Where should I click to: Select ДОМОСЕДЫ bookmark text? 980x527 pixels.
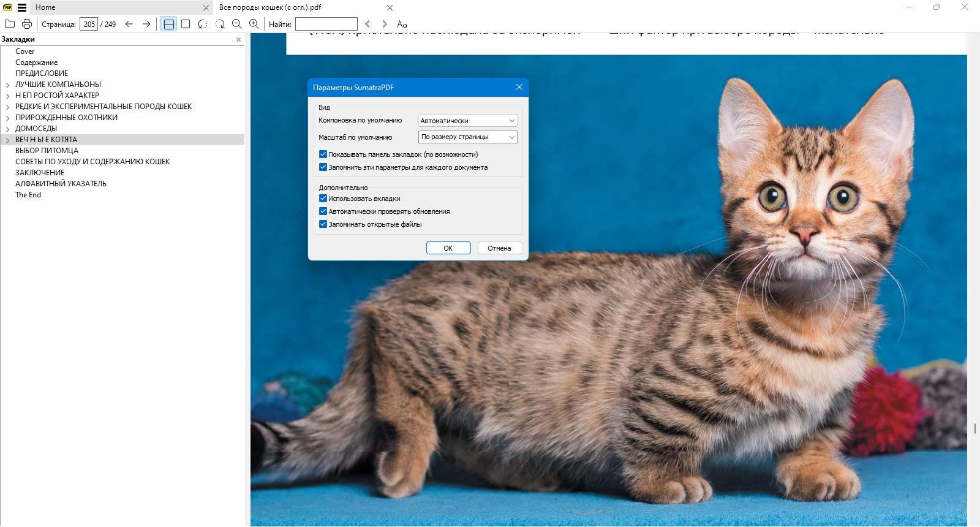(36, 129)
